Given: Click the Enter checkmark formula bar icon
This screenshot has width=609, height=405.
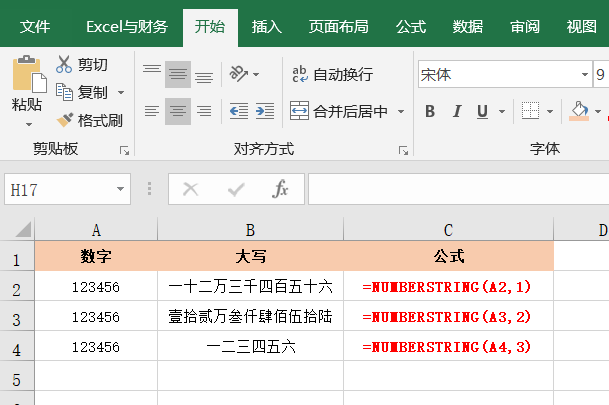Looking at the screenshot, I should [236, 189].
